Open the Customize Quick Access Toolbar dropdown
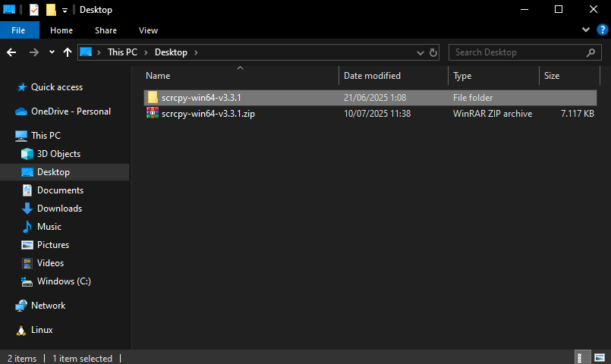The height and width of the screenshot is (364, 611). [65, 10]
